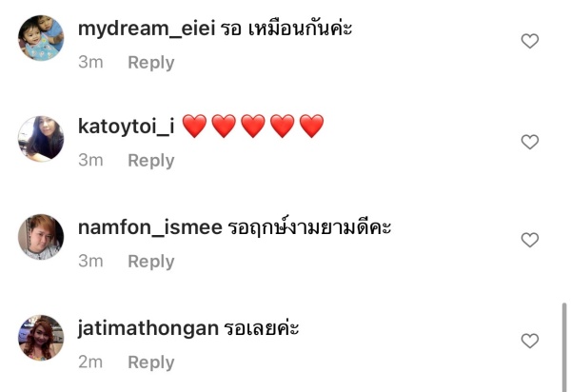Like the comment from mydream_eiei
Screen dimensions: 571x392
[x=530, y=41]
